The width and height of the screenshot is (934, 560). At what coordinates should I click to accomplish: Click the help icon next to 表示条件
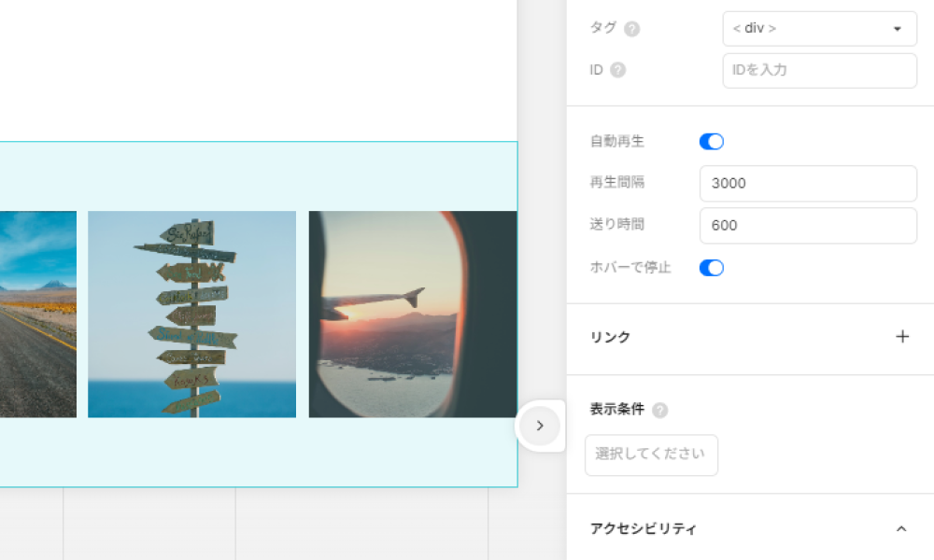660,411
